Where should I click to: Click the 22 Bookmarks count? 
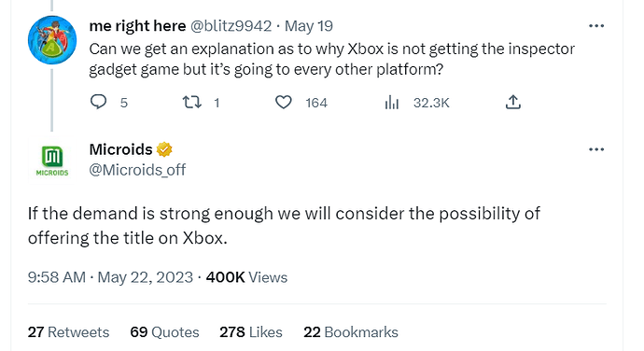[x=351, y=332]
